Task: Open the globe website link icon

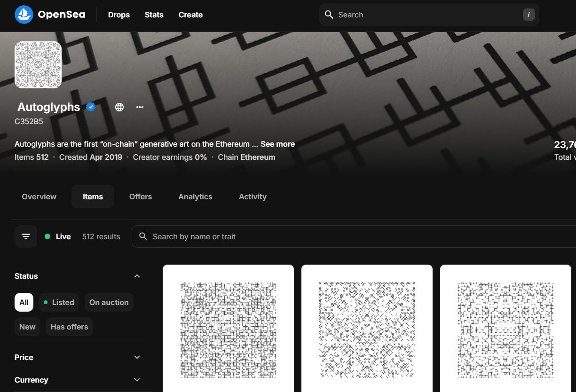Action: coord(119,107)
